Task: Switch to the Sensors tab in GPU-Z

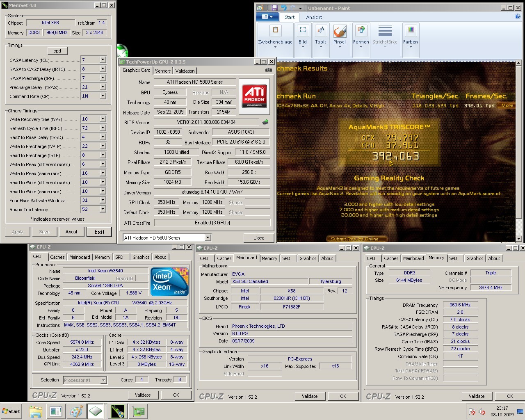Action: [x=163, y=71]
